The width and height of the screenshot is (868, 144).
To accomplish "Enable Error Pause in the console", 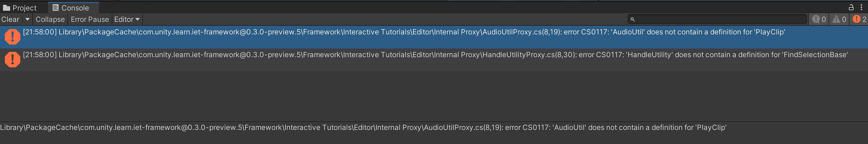I will (90, 19).
